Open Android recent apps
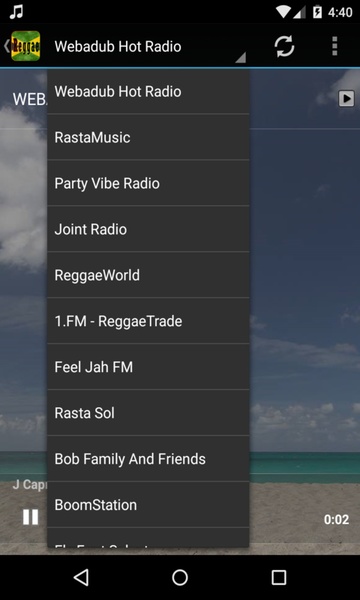The height and width of the screenshot is (600, 360). pyautogui.click(x=279, y=577)
